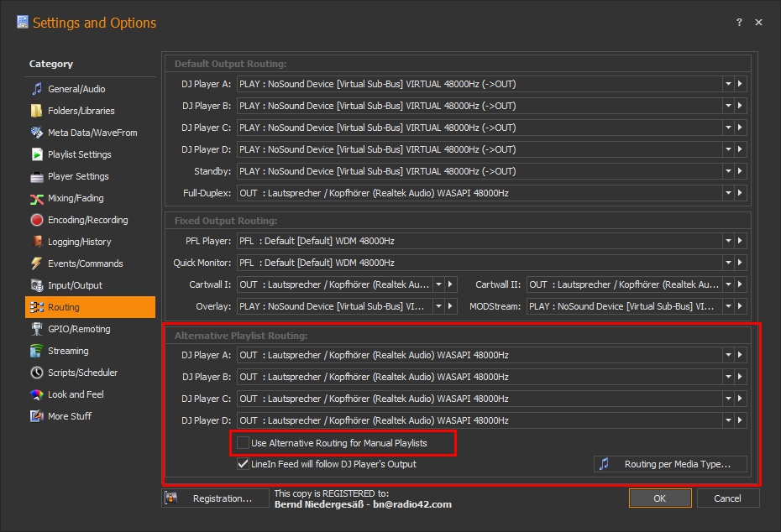The height and width of the screenshot is (532, 781).
Task: Open alternative DJ Player B routing dropdown
Action: (728, 377)
